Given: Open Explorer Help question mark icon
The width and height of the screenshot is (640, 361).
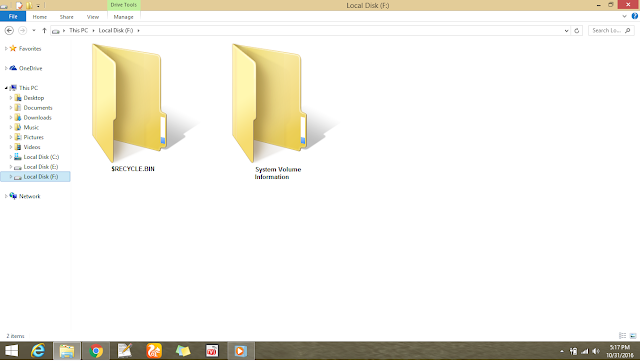Looking at the screenshot, I should click(x=635, y=16).
